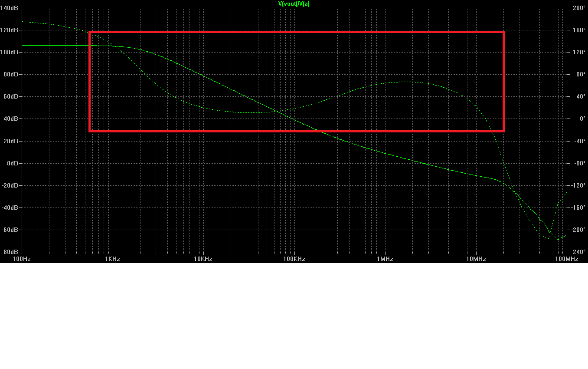Select the 40° right axis label
This screenshot has width=588, height=369.
coord(581,96)
